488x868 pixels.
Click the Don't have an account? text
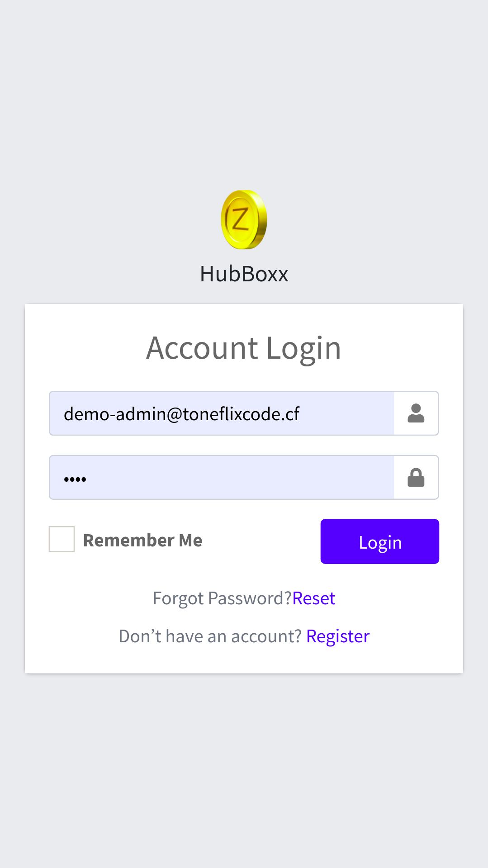(210, 636)
